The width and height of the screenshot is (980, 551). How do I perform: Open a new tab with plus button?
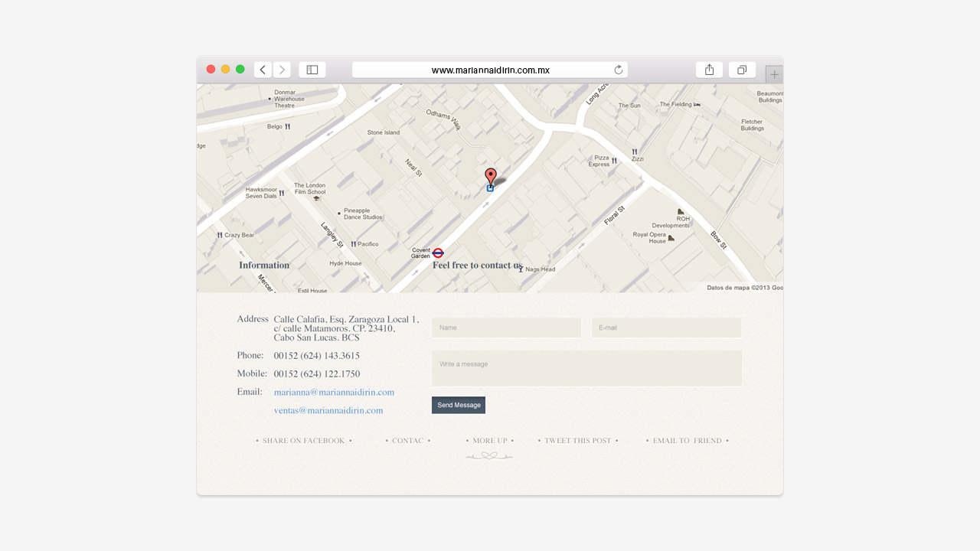774,74
